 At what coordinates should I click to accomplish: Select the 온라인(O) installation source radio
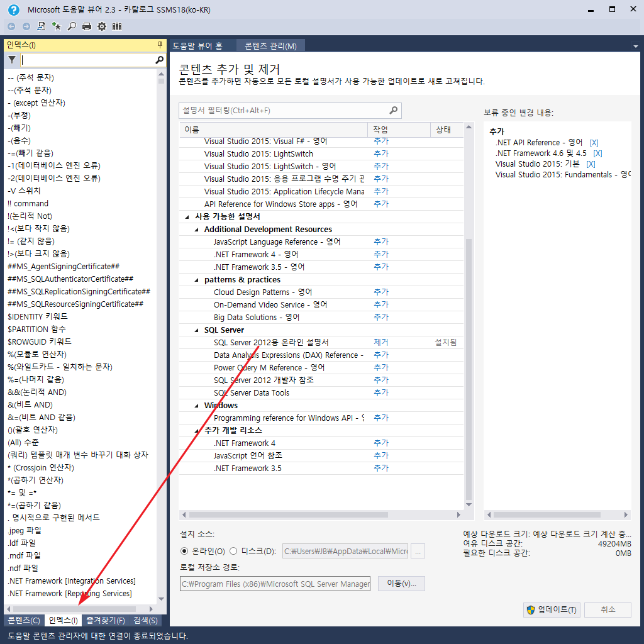[x=184, y=551]
